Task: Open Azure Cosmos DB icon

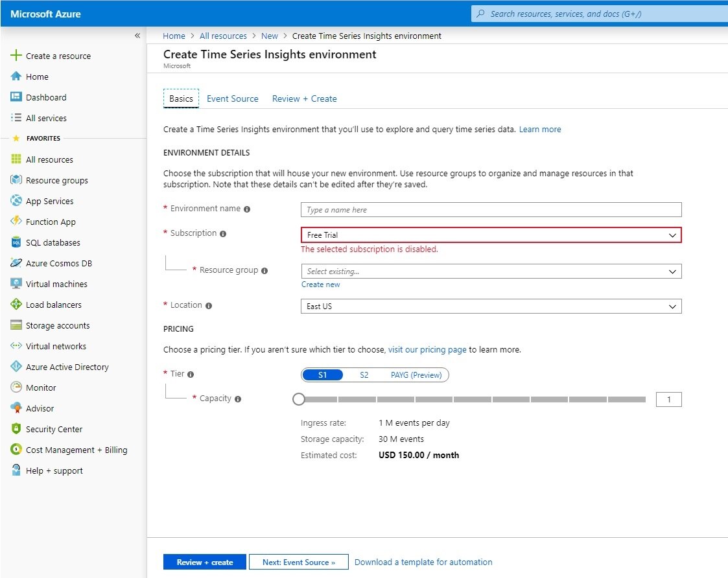Action: click(16, 263)
